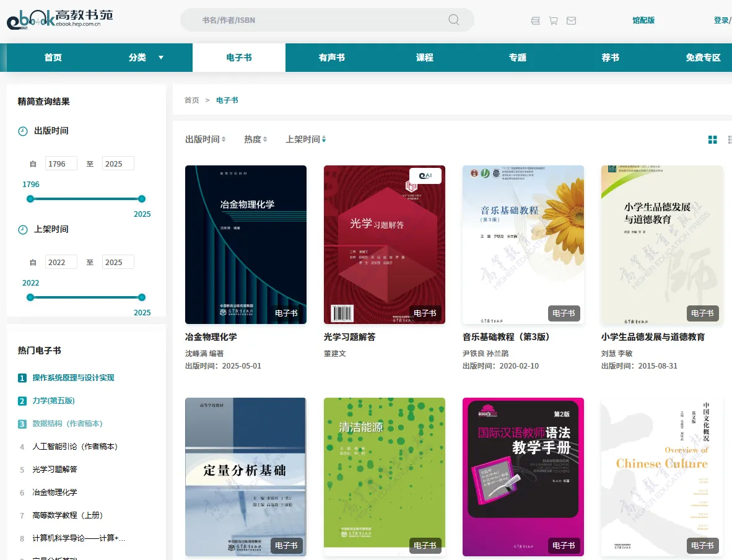Image resolution: width=732 pixels, height=560 pixels.
Task: Open 计算机科学导论 from hot list
Action: point(79,538)
